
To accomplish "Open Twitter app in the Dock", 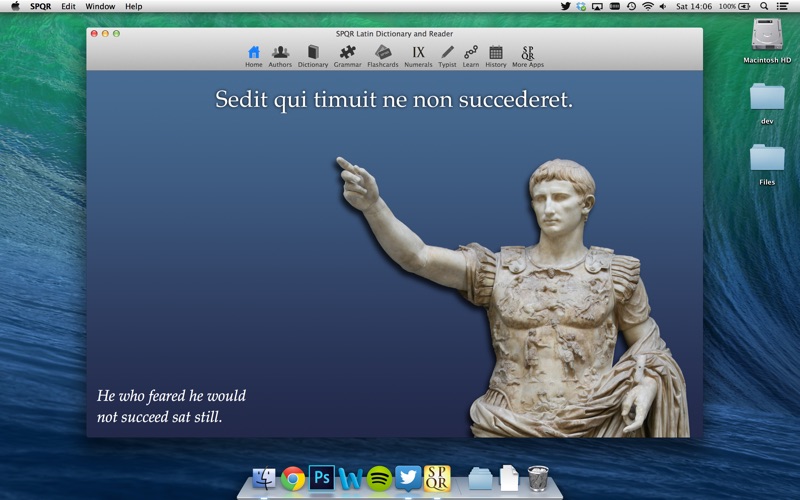I will pyautogui.click(x=408, y=479).
